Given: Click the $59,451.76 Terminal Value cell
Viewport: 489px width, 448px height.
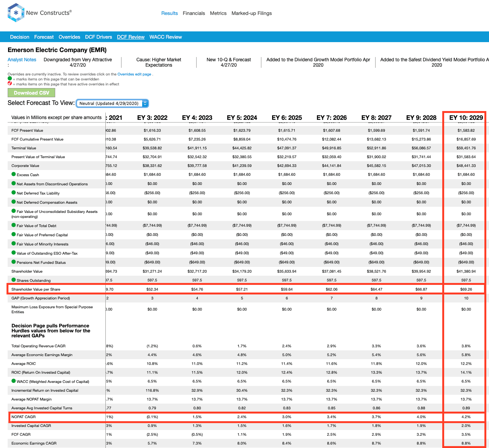Looking at the screenshot, I should pyautogui.click(x=466, y=148).
